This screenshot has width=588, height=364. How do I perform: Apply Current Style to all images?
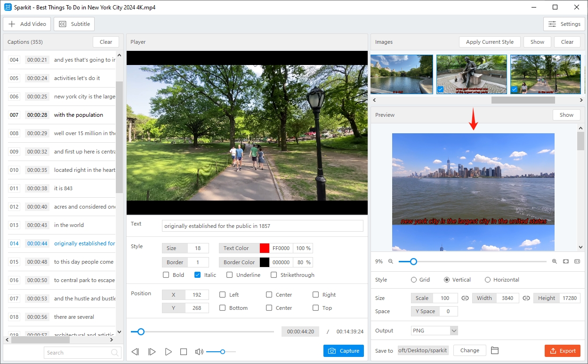pos(490,41)
